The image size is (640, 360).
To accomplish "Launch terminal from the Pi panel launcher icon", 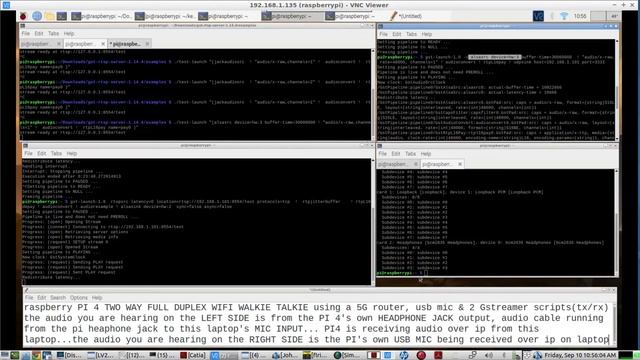I will point(62,16).
